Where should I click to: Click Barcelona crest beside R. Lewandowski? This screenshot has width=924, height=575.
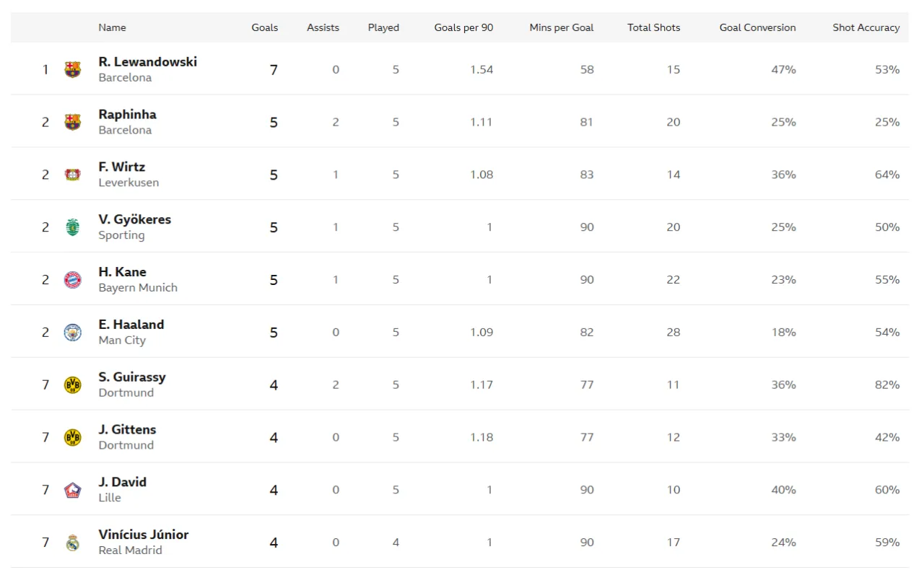73,70
